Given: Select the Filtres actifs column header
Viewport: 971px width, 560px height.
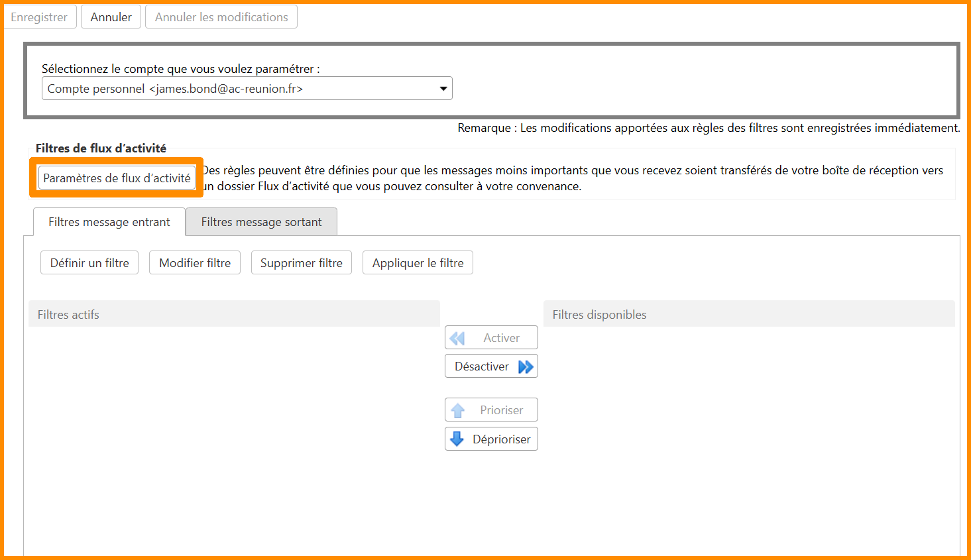Looking at the screenshot, I should [234, 314].
